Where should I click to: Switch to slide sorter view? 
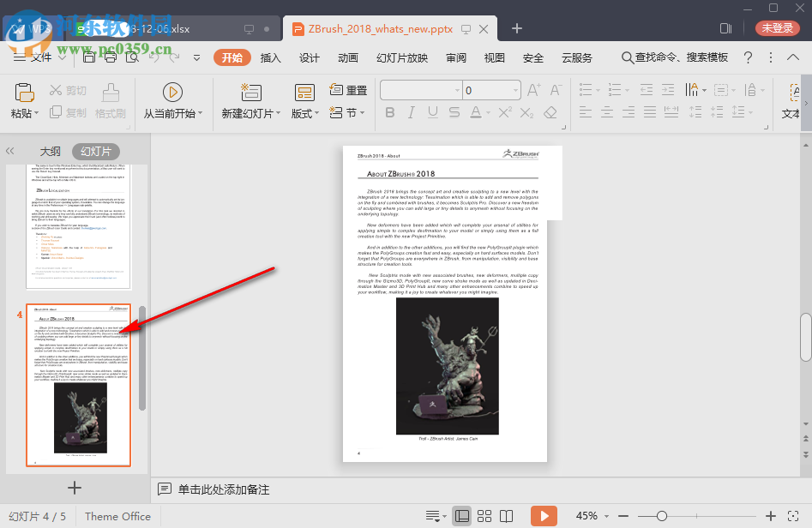tap(484, 516)
